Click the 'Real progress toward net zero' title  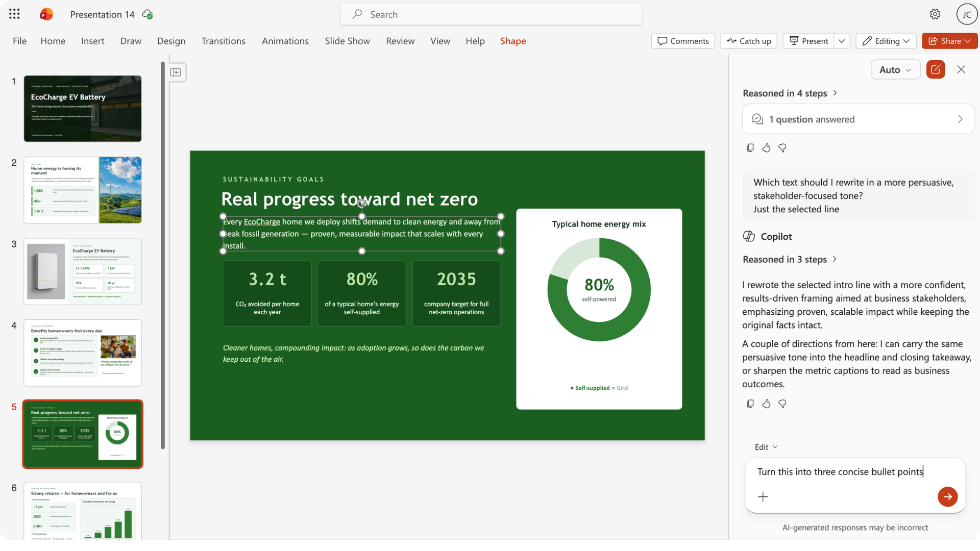pyautogui.click(x=350, y=199)
